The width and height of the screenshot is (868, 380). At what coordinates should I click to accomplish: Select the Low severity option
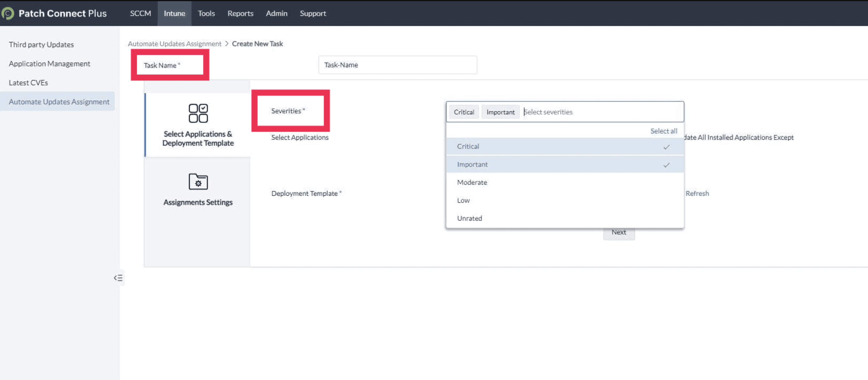(463, 200)
